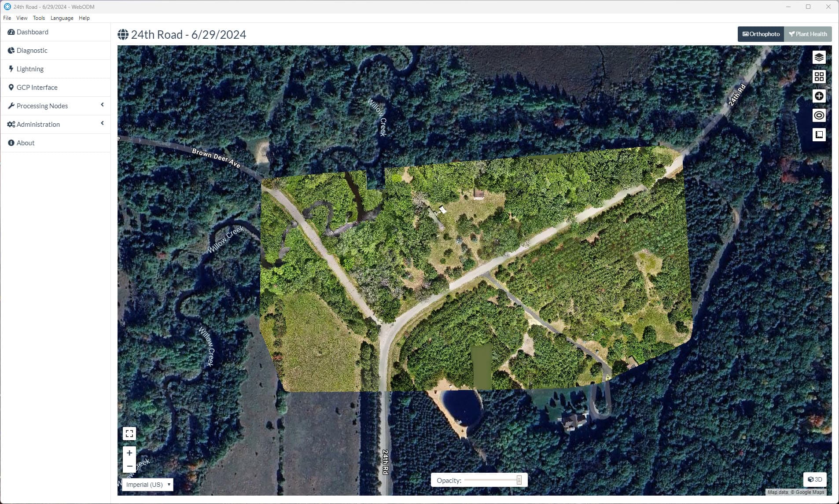Open the Imperial (US) units dropdown
The height and width of the screenshot is (504, 839).
tap(147, 484)
